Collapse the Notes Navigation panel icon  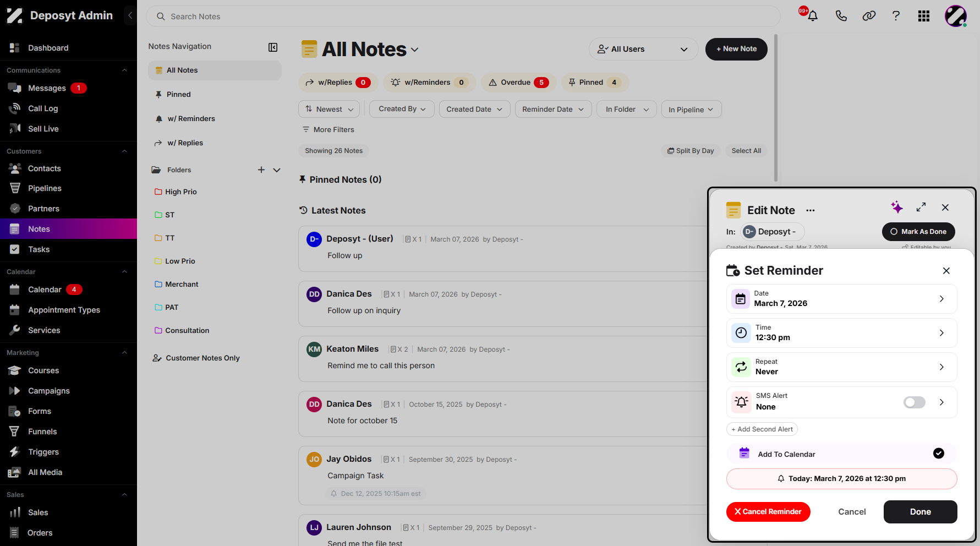[x=273, y=47]
